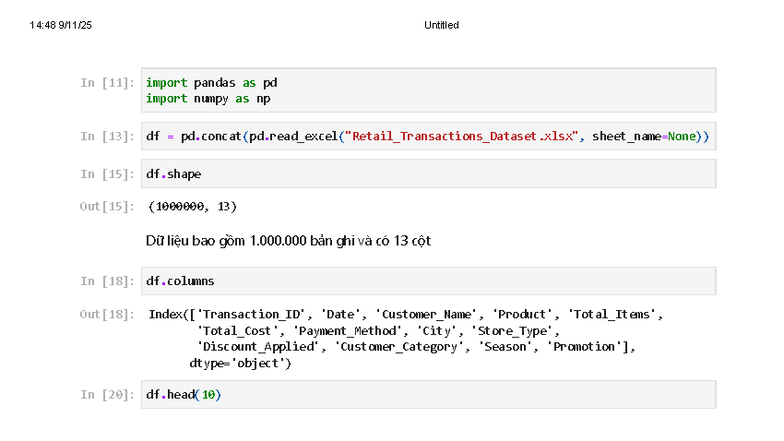Click the In [20] prompt label
784x441 pixels.
107,394
